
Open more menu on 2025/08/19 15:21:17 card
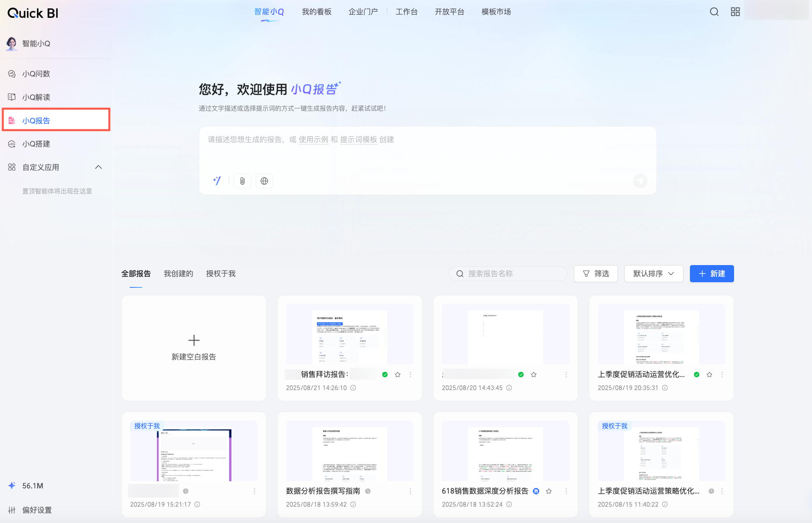pyautogui.click(x=254, y=491)
